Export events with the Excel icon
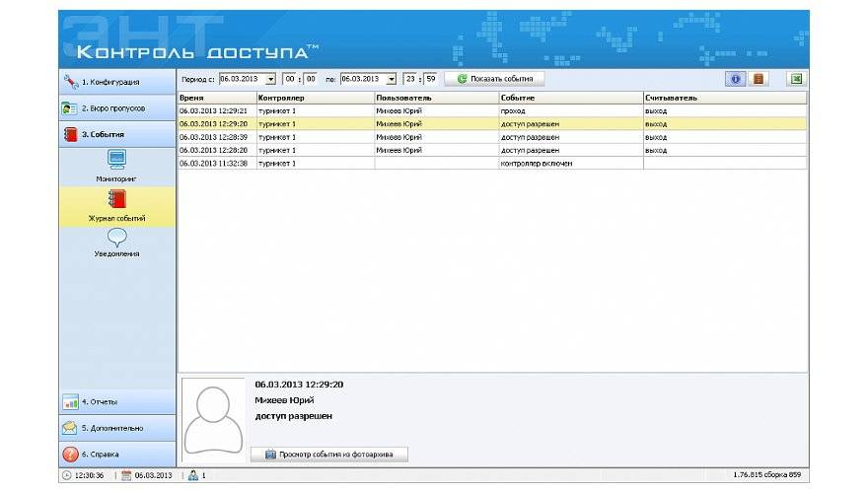The width and height of the screenshot is (868, 493). point(796,79)
